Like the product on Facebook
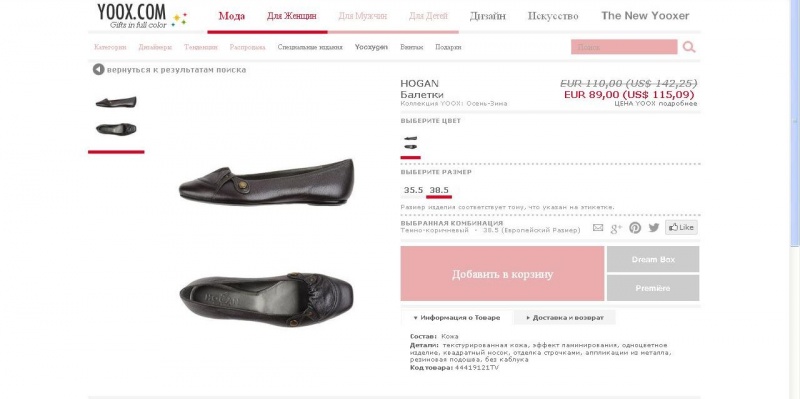800x399 pixels. point(681,228)
